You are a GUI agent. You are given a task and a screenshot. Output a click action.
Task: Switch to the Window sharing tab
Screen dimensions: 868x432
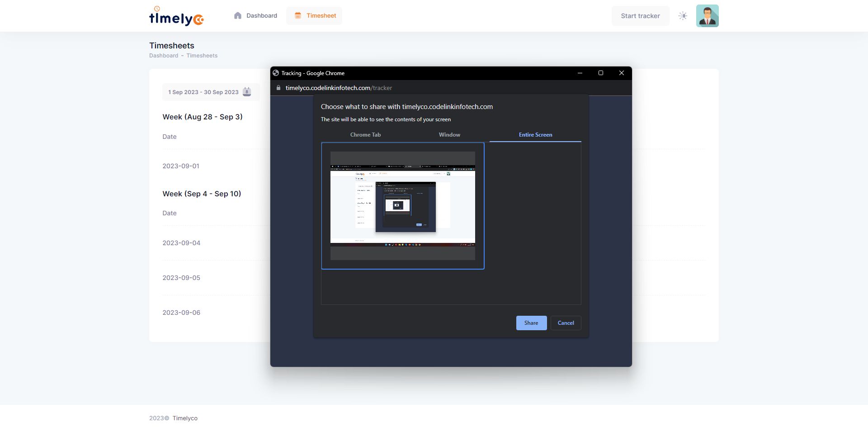(449, 135)
